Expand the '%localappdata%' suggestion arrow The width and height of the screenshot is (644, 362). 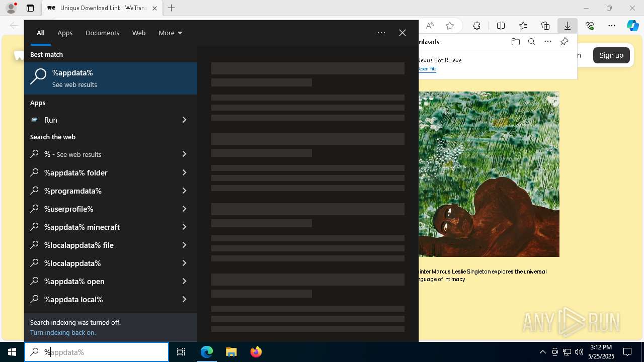click(184, 263)
